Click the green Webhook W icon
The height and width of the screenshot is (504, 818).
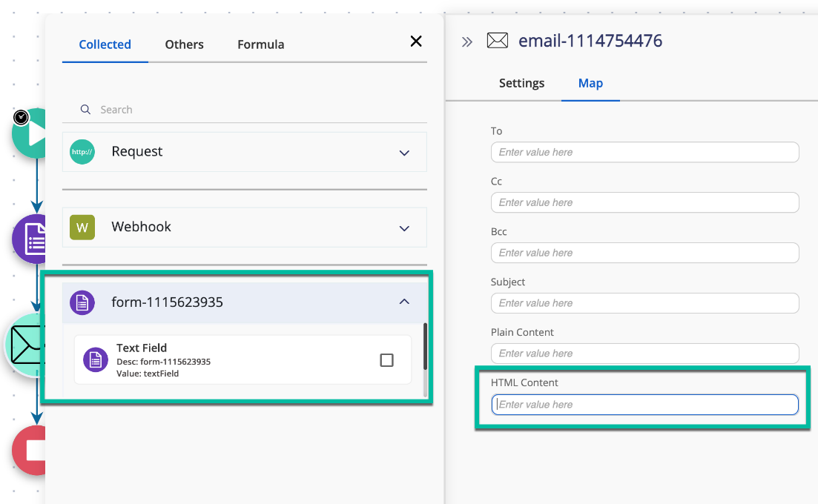point(82,228)
